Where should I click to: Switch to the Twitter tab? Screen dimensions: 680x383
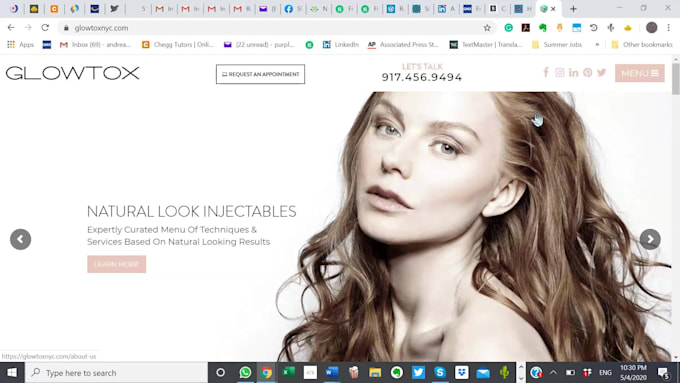pos(114,8)
